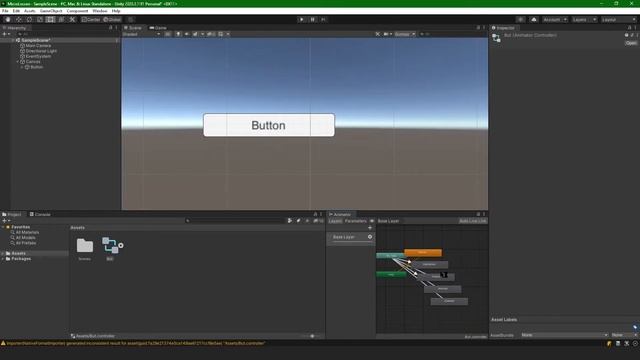640x360 pixels.
Task: Select the Transform tool in toolbar
Action: coord(61,20)
